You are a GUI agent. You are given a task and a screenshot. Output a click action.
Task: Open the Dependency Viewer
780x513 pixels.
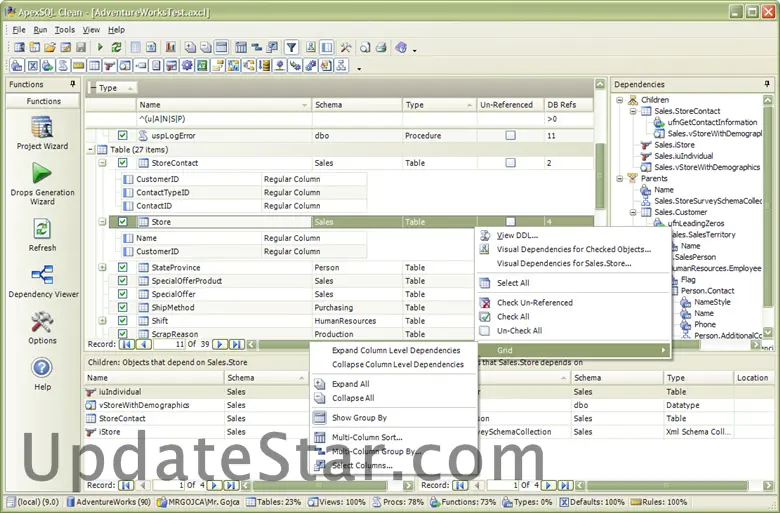(43, 282)
